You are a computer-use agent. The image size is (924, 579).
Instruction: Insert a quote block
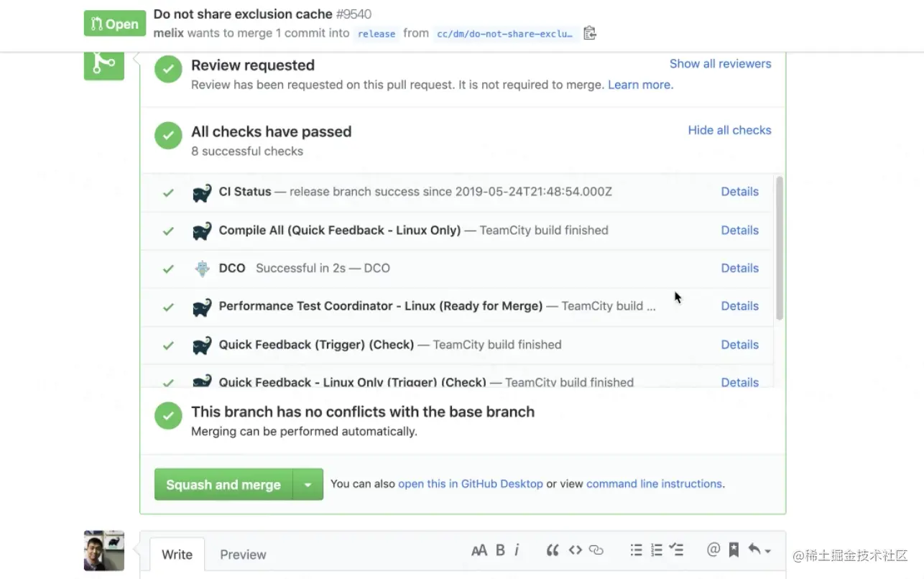click(553, 550)
